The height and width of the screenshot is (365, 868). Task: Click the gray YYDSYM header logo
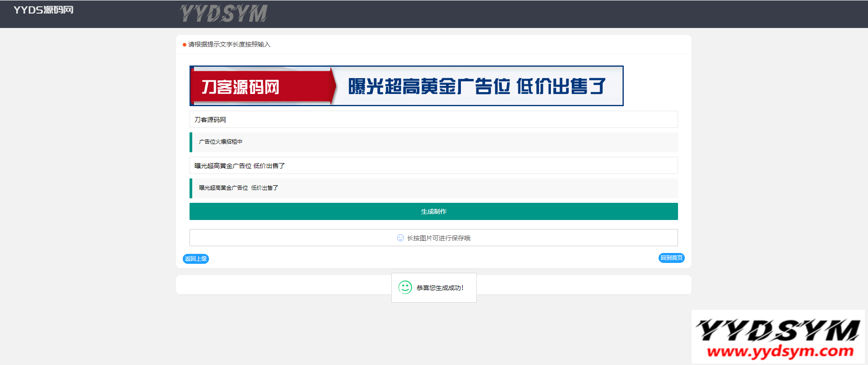[223, 13]
